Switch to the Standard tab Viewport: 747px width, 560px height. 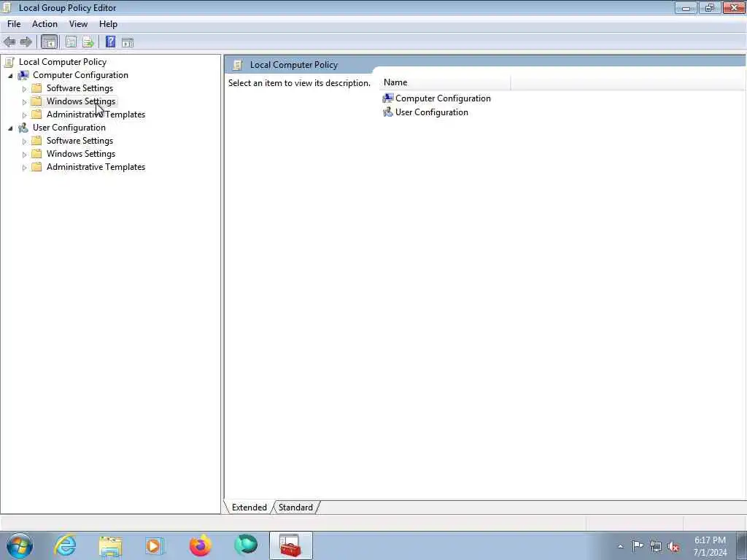(x=295, y=507)
